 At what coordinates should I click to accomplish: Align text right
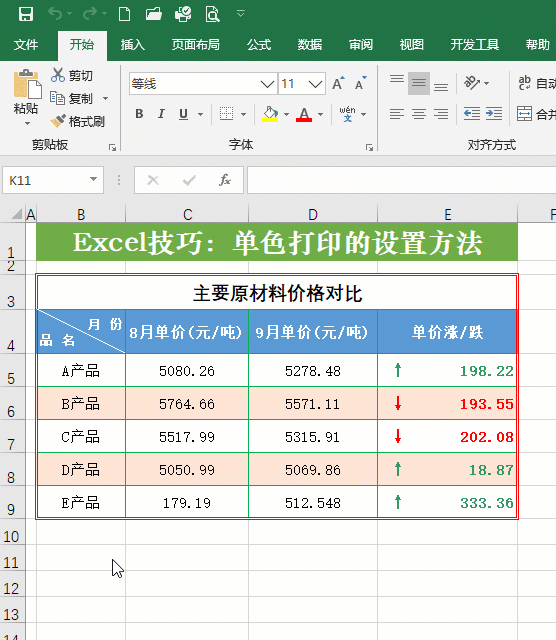(x=441, y=114)
